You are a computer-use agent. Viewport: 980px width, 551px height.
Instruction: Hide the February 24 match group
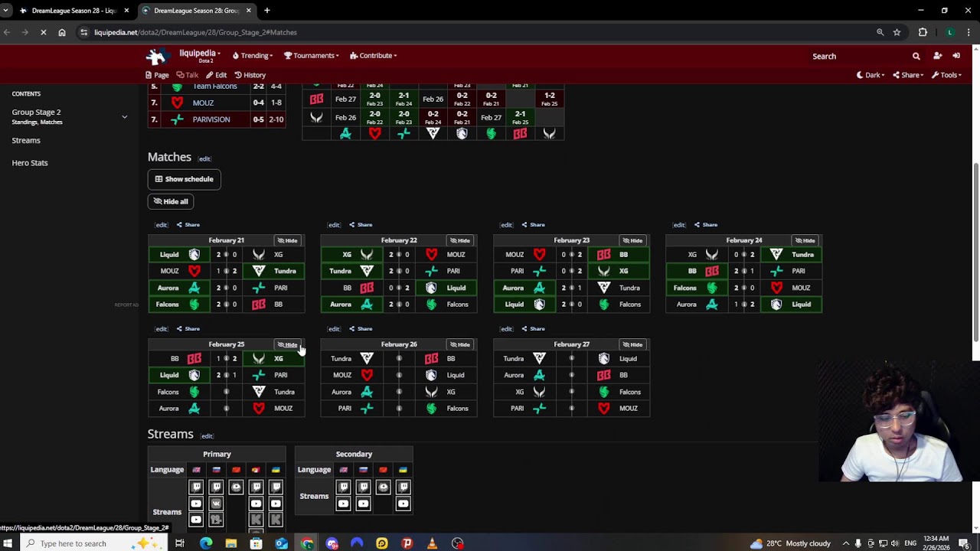pyautogui.click(x=805, y=240)
